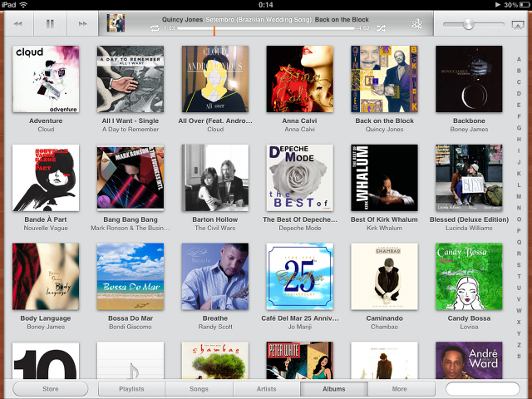The image size is (532, 399).
Task: Jump to letter M in index
Action: click(519, 196)
